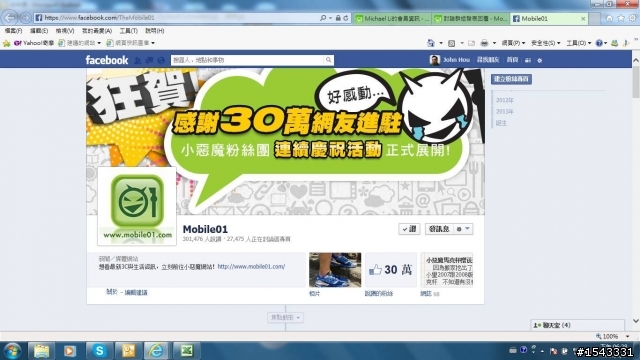
Task: Click the Facebook logo
Action: pyautogui.click(x=107, y=60)
